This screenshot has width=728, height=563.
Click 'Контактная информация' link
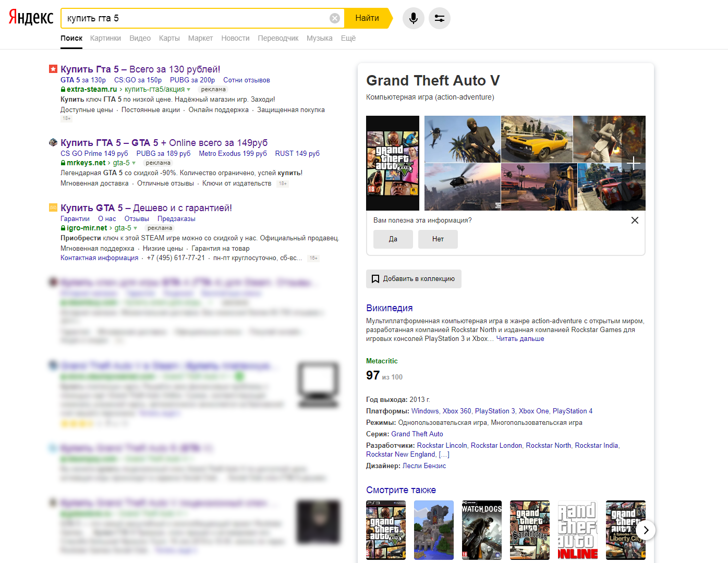100,258
